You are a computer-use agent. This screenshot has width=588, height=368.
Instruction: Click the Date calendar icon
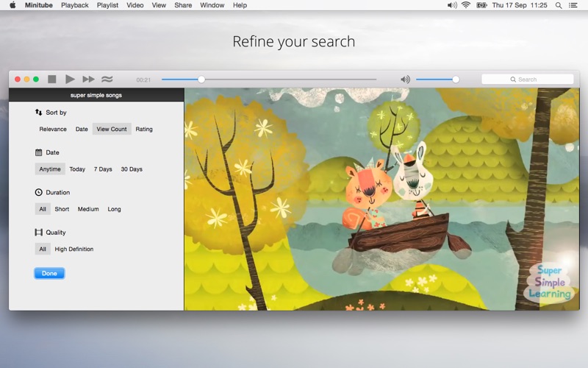(x=38, y=152)
